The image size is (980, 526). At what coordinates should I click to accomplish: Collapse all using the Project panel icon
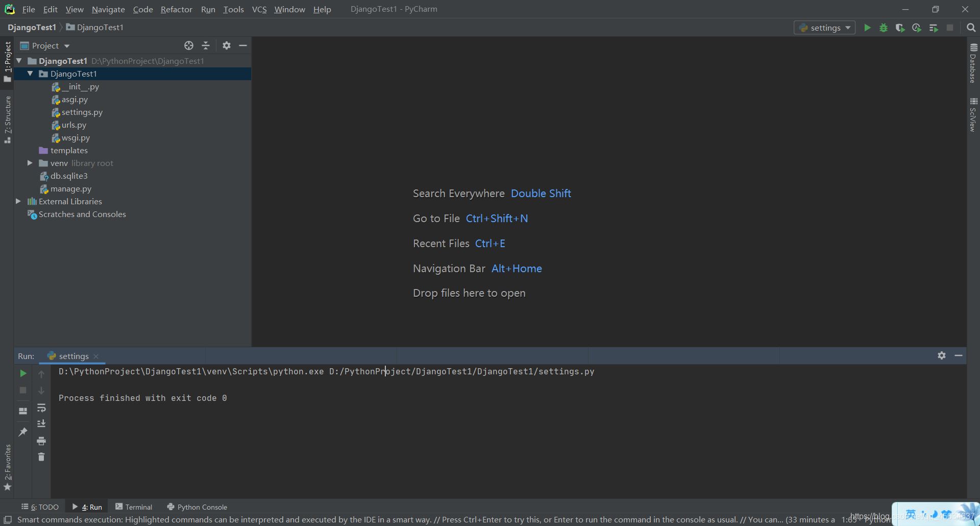[x=206, y=45]
